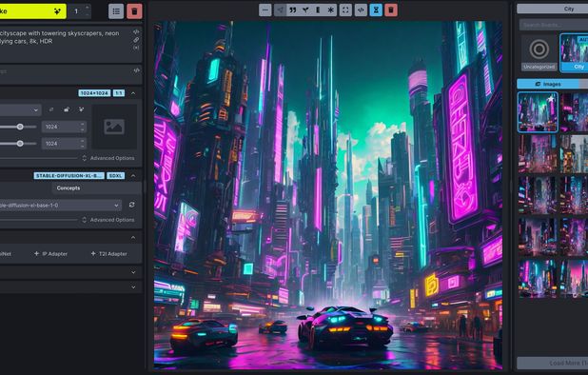Open the aspect ratio dropdown

pos(20,109)
